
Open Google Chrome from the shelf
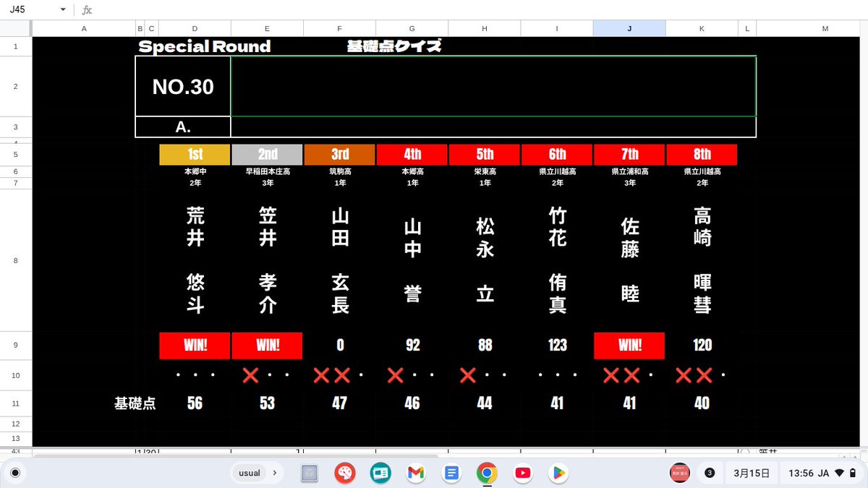click(487, 473)
